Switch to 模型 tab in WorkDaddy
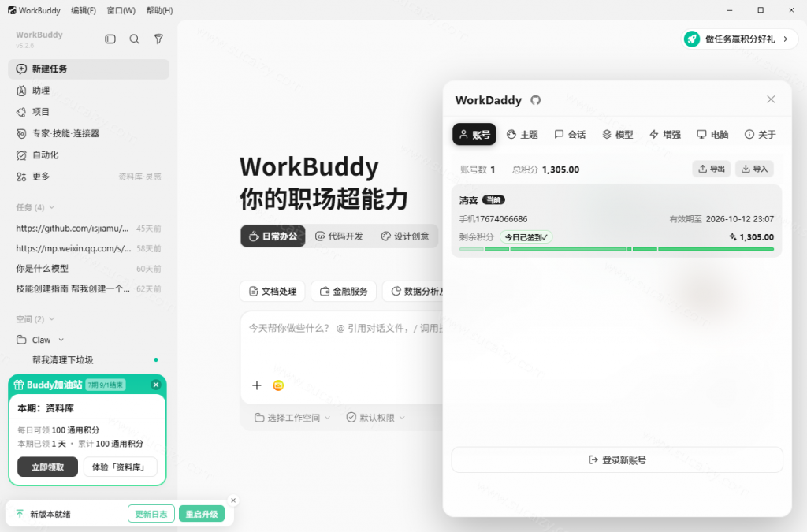The image size is (807, 532). click(618, 134)
